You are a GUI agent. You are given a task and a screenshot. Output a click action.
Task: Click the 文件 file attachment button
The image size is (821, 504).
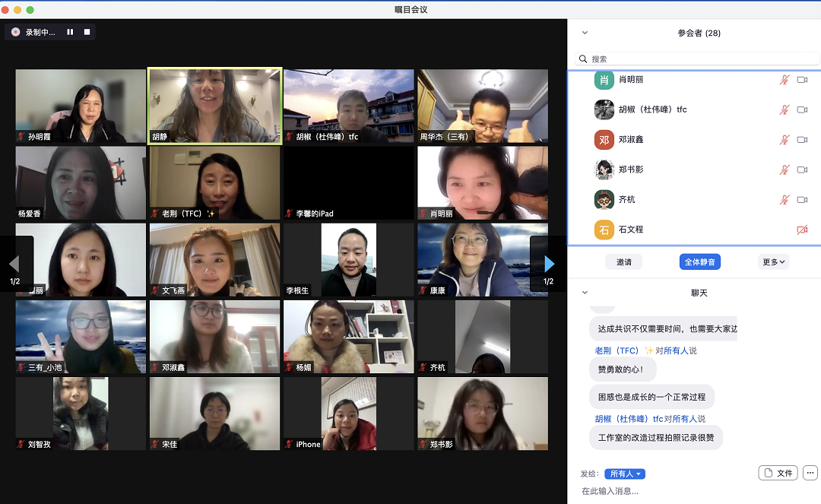tap(778, 473)
